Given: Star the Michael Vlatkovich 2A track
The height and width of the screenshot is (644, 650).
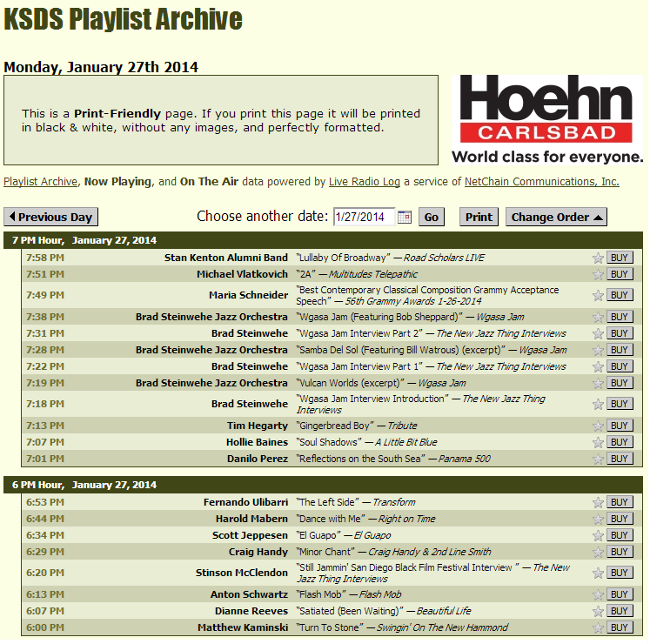Looking at the screenshot, I should (x=599, y=274).
